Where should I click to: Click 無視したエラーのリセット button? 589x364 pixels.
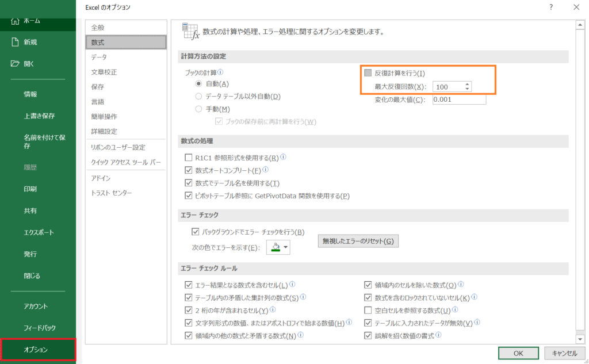point(358,241)
